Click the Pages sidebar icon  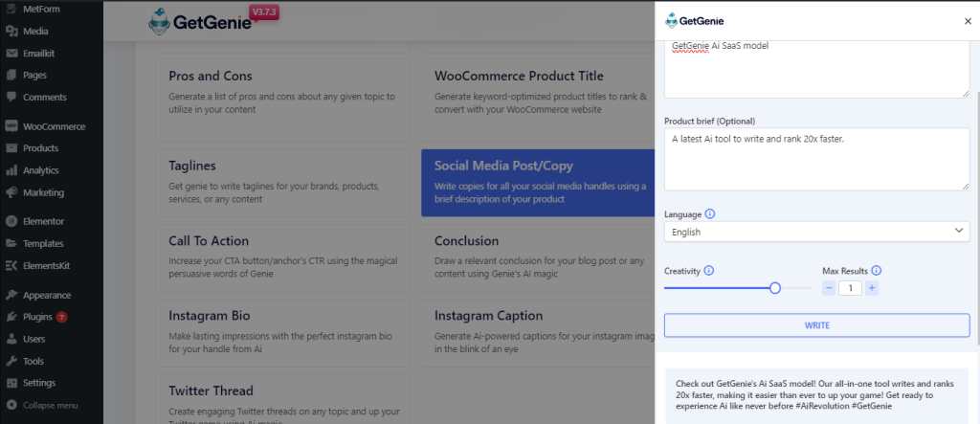(11, 75)
